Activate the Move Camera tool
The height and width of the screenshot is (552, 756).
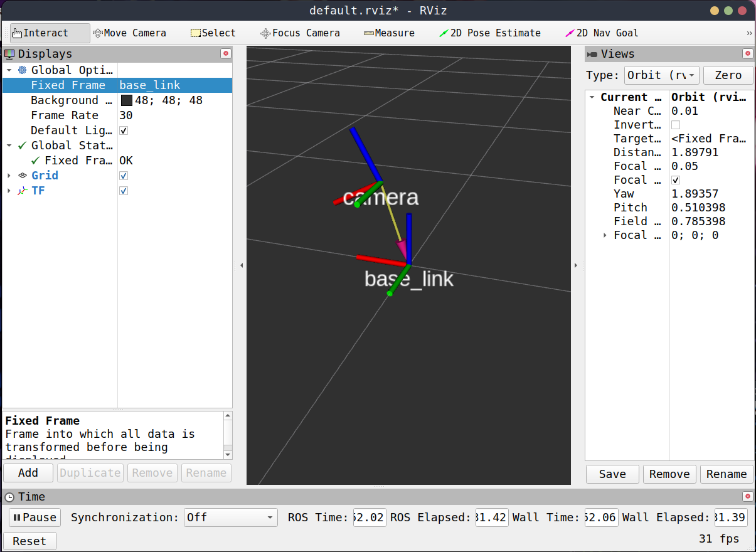point(129,33)
